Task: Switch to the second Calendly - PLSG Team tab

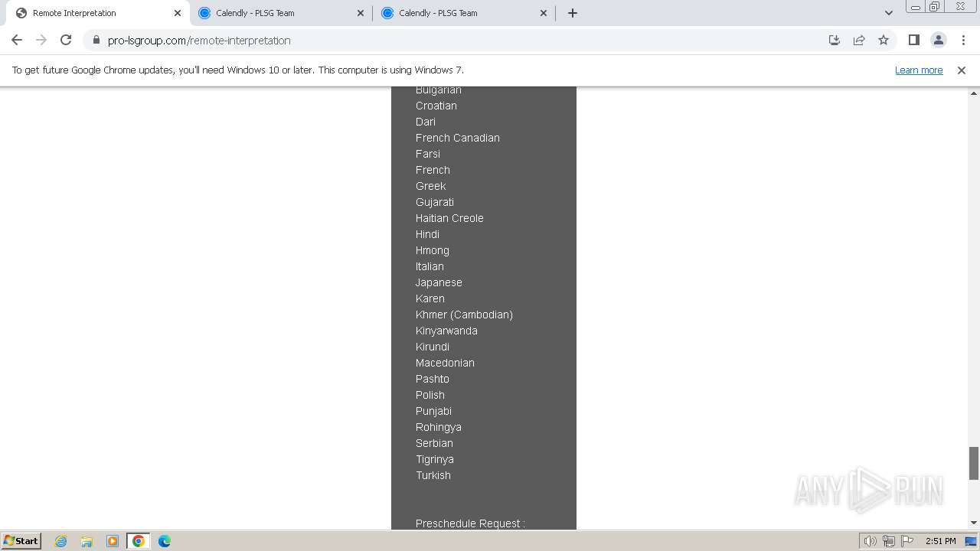Action: (464, 13)
